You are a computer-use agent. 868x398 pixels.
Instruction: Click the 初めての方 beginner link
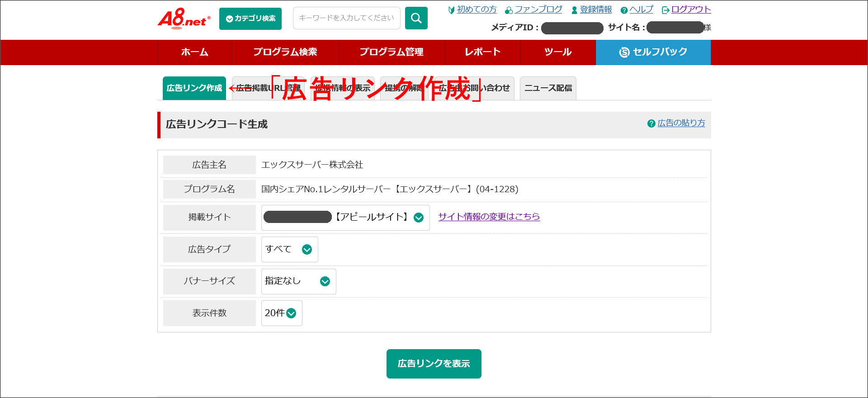tap(476, 9)
